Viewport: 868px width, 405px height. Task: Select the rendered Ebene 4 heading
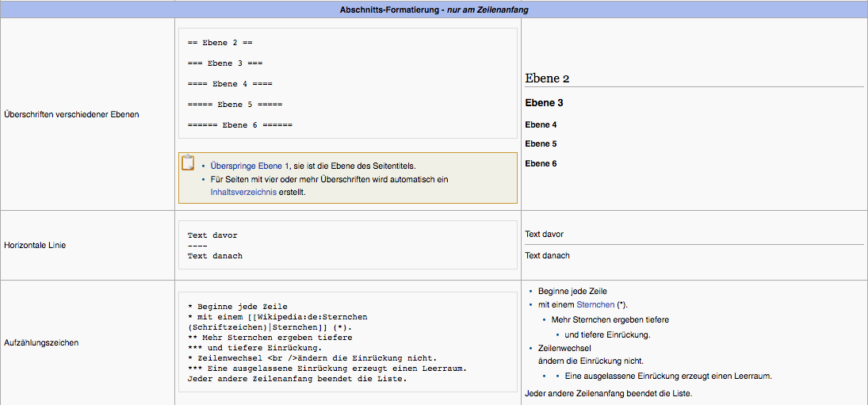tap(541, 124)
